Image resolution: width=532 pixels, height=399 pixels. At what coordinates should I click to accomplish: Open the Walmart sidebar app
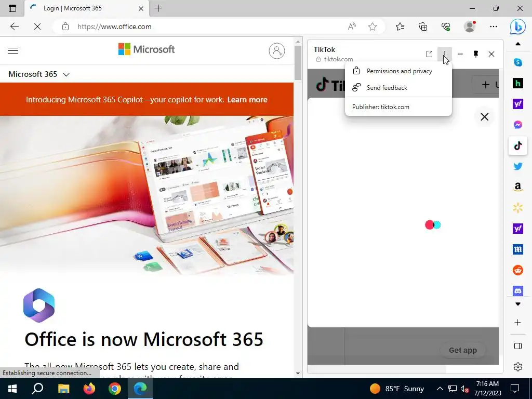point(518,208)
